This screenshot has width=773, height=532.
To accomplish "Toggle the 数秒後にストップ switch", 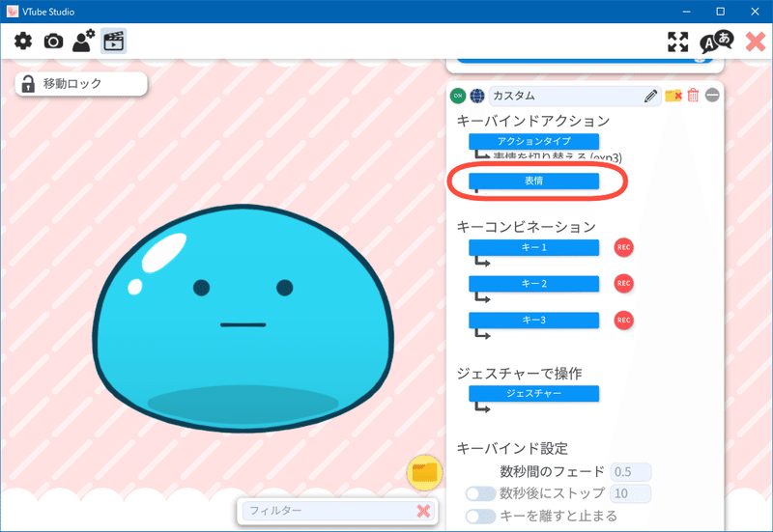I will coord(480,493).
